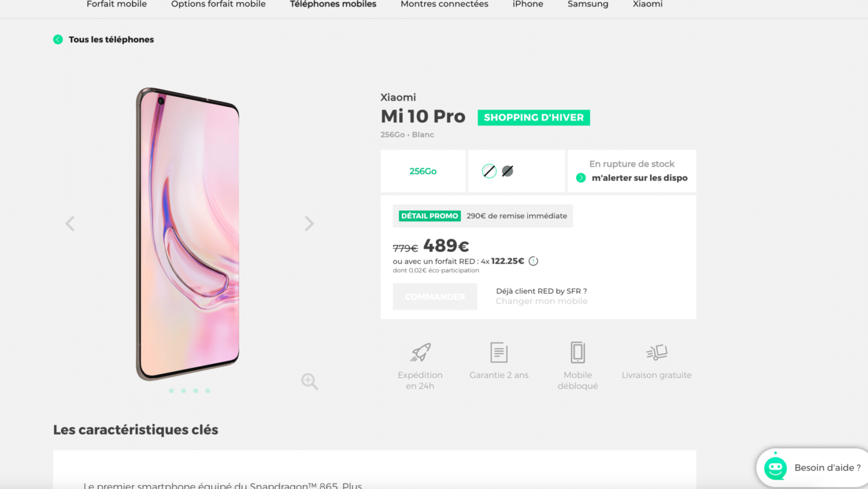Open the Montres connectées menu item
Screen dimensions: 868x489
coord(444,4)
